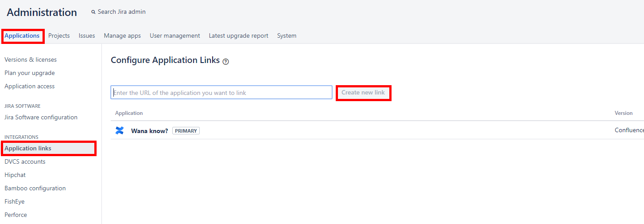Image resolution: width=644 pixels, height=224 pixels.
Task: Focus the application URL input field
Action: pos(221,93)
